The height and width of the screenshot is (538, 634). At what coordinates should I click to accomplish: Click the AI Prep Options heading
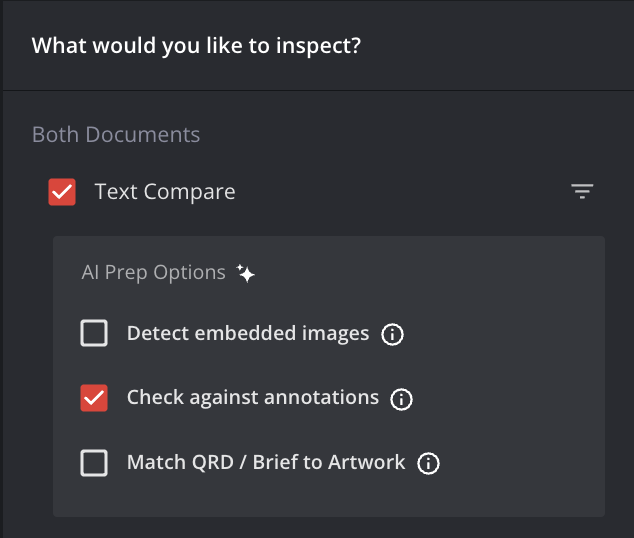coord(153,272)
